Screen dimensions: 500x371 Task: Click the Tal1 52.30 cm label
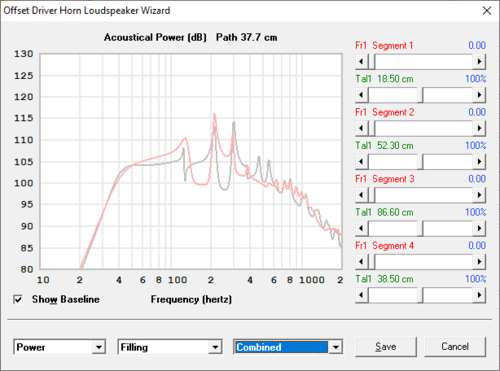384,146
